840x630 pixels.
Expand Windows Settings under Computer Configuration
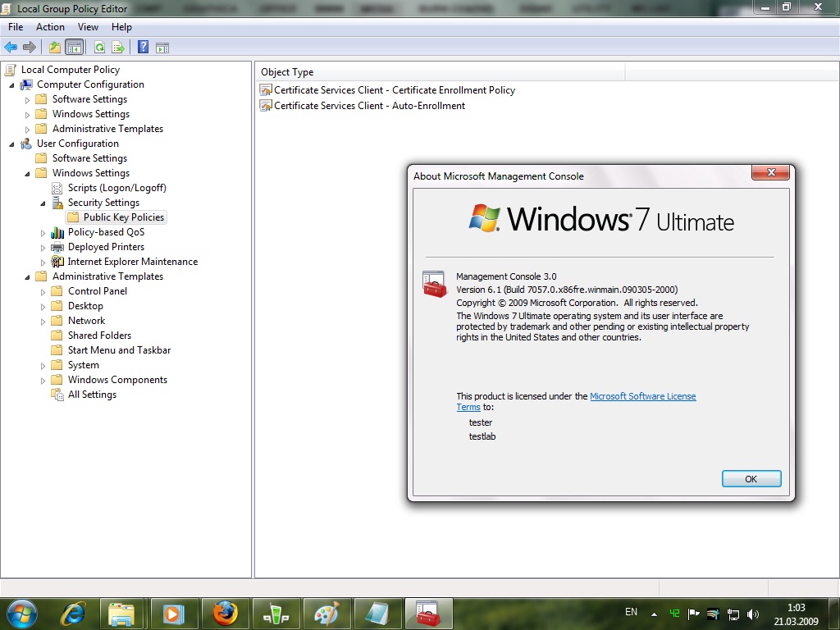[27, 115]
